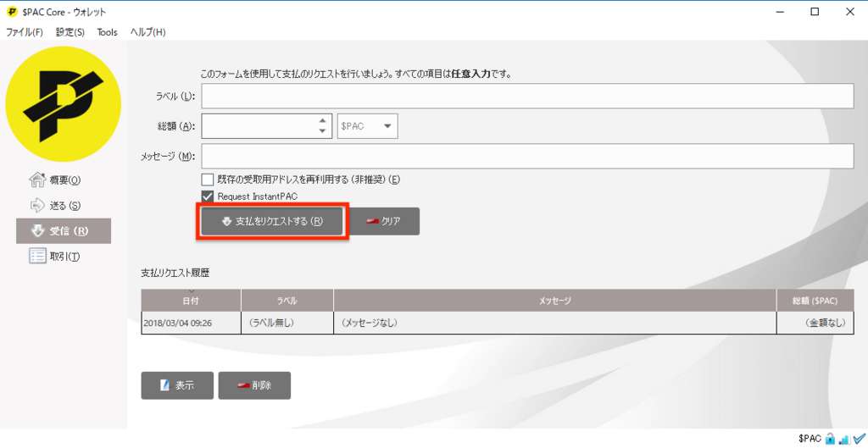The width and height of the screenshot is (868, 448).
Task: Increase amount with the up stepper arrow
Action: [322, 120]
